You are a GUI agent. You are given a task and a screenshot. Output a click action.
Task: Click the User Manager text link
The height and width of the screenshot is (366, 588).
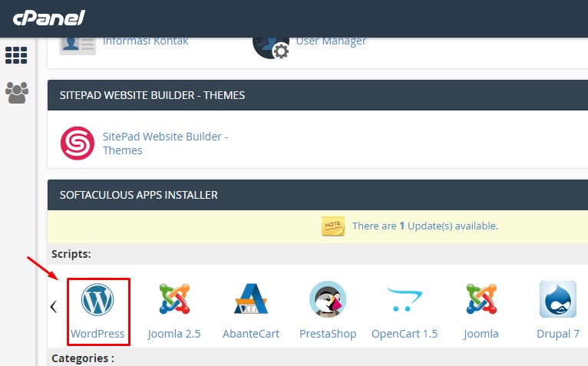pyautogui.click(x=331, y=41)
